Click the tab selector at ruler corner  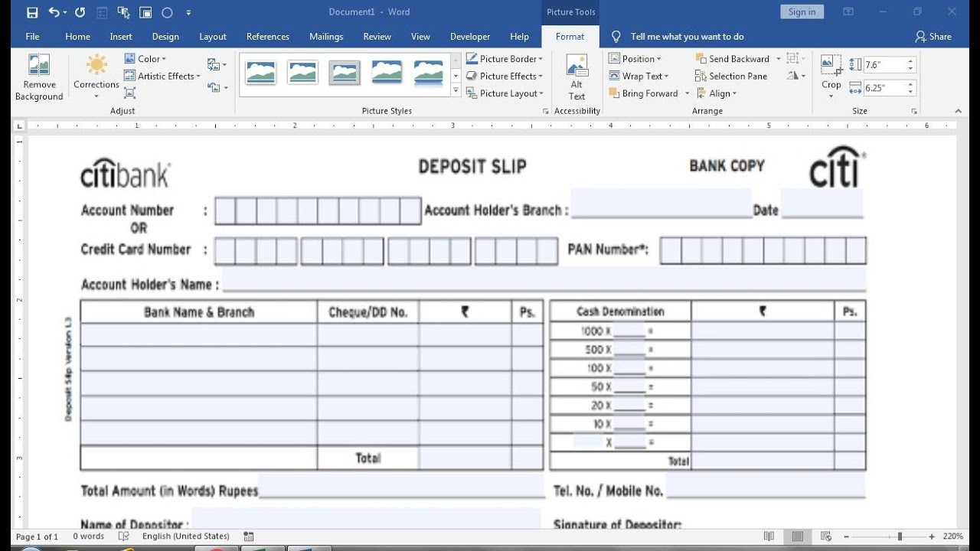(x=19, y=126)
